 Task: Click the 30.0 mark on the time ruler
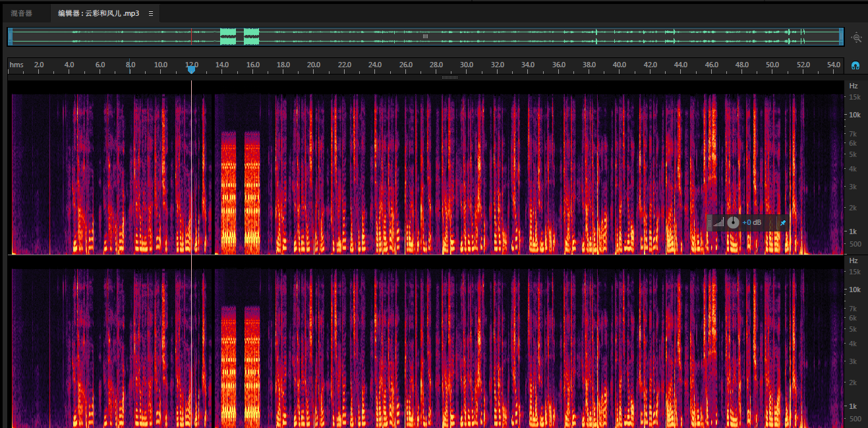click(x=467, y=65)
